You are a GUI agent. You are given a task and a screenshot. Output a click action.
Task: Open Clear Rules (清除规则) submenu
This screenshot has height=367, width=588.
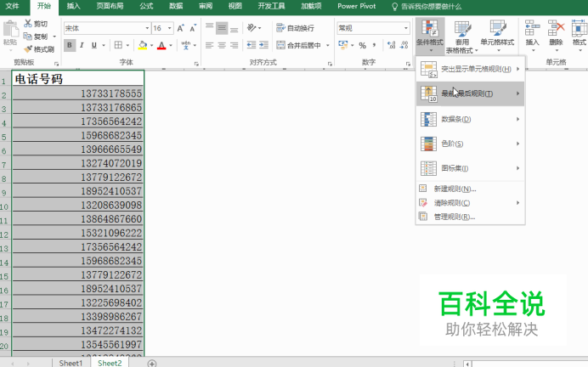[470, 203]
